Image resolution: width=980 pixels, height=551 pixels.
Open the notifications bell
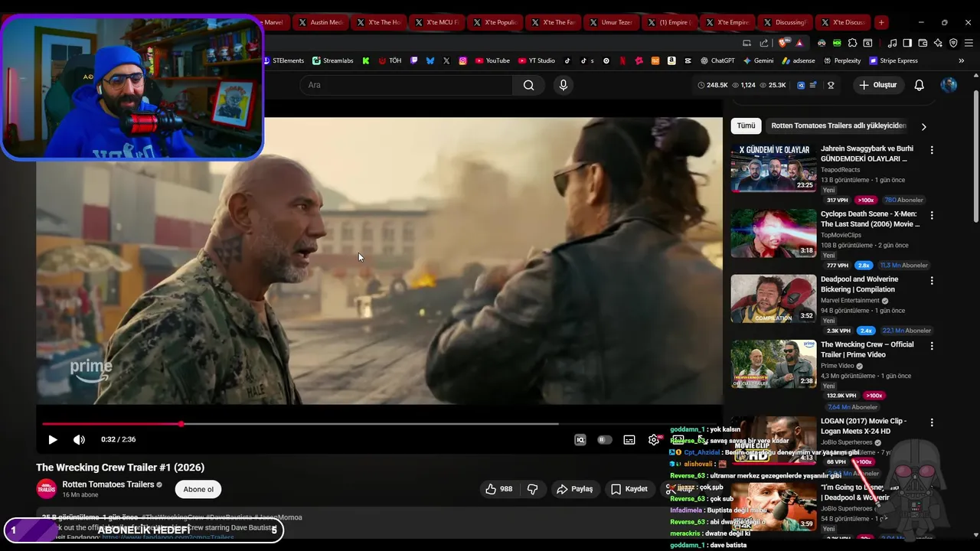919,85
